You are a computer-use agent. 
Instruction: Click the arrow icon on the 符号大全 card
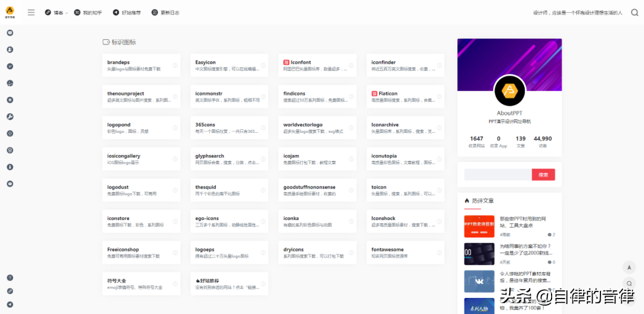[175, 284]
